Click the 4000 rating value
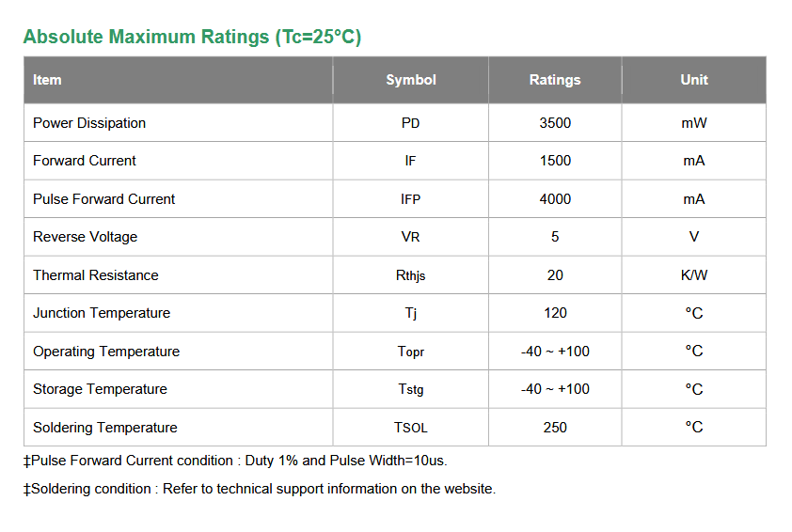The width and height of the screenshot is (792, 532). coord(555,199)
